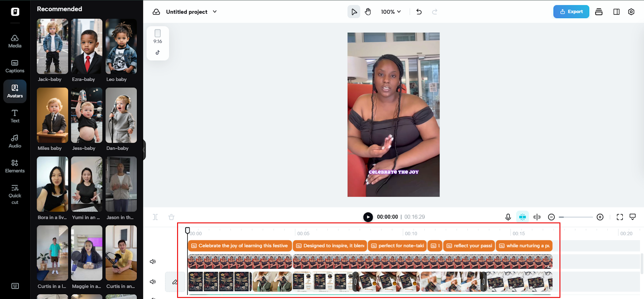Delete the selected clip with trash icon
The image size is (644, 299).
point(171,217)
